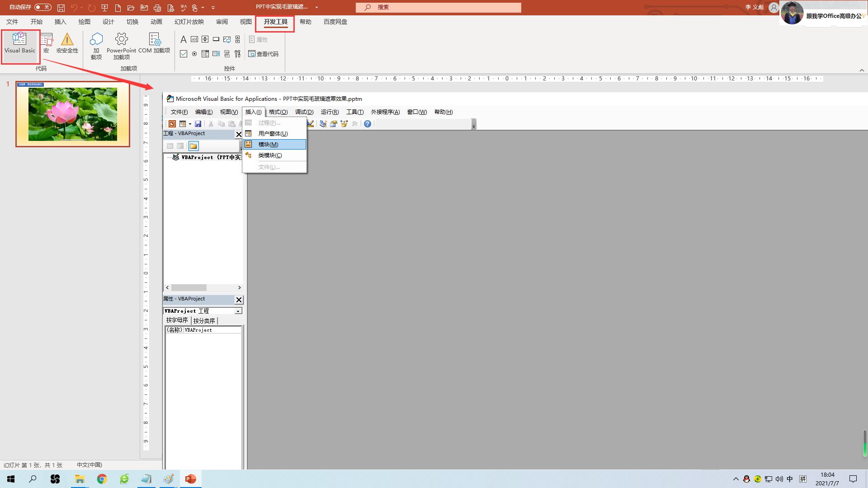Select the checkbox control in ribbon
This screenshot has height=488, width=868.
(183, 54)
